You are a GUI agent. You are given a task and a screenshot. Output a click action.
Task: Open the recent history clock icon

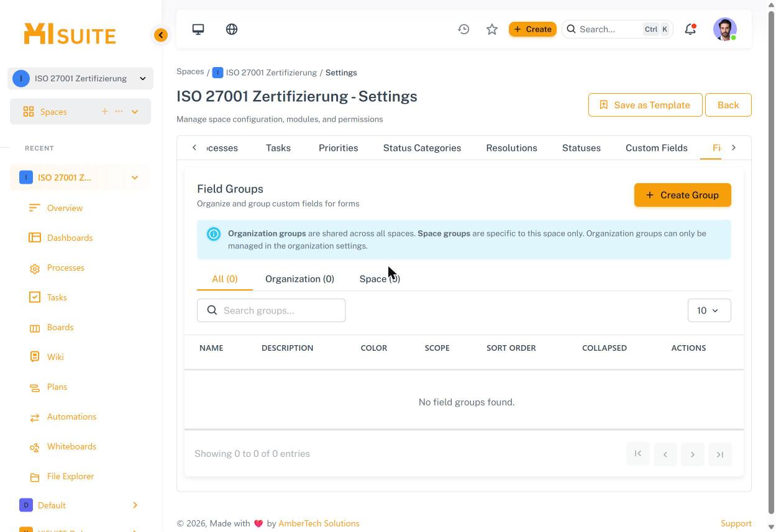(463, 29)
